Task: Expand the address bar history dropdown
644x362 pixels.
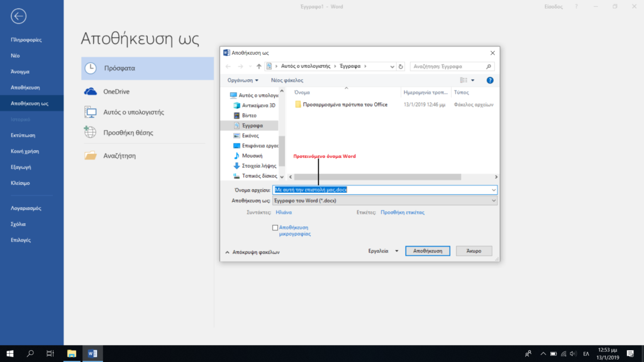Action: pos(392,67)
